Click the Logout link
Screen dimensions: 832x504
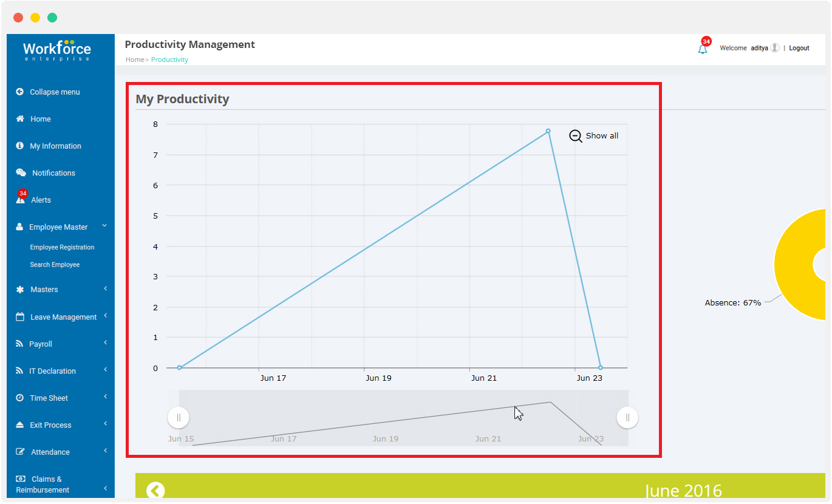point(799,47)
